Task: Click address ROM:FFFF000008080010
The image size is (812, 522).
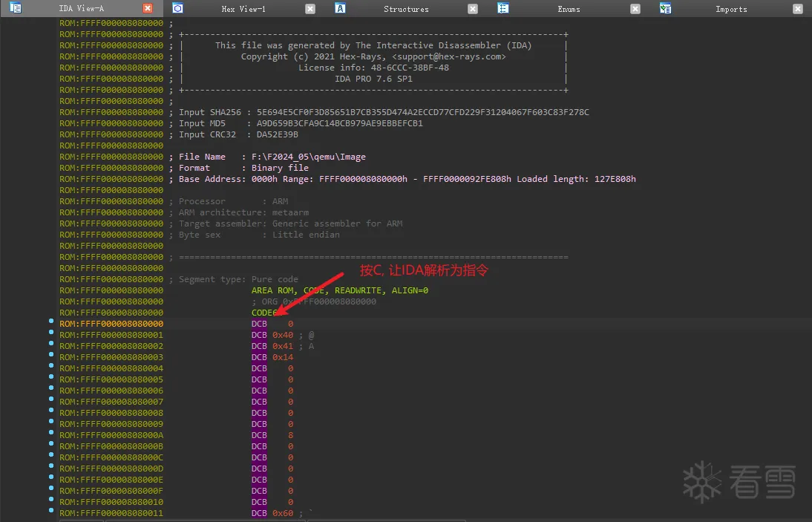Action: coord(111,502)
